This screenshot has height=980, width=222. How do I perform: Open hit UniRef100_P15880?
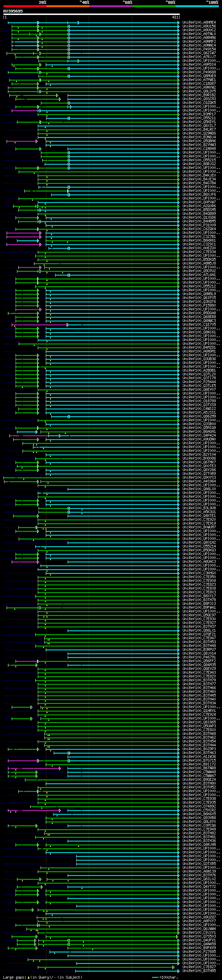coord(199,306)
